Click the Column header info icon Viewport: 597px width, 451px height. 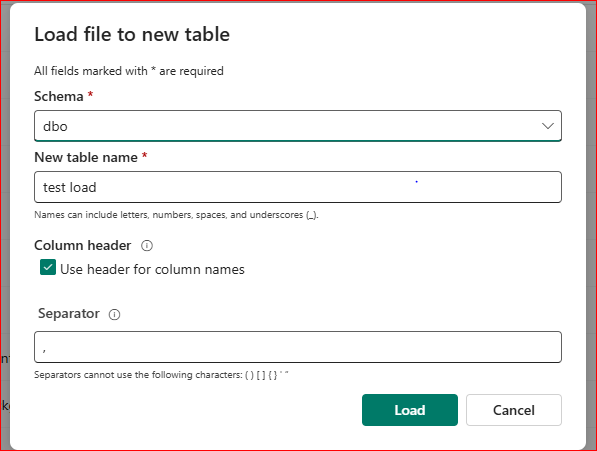(147, 246)
